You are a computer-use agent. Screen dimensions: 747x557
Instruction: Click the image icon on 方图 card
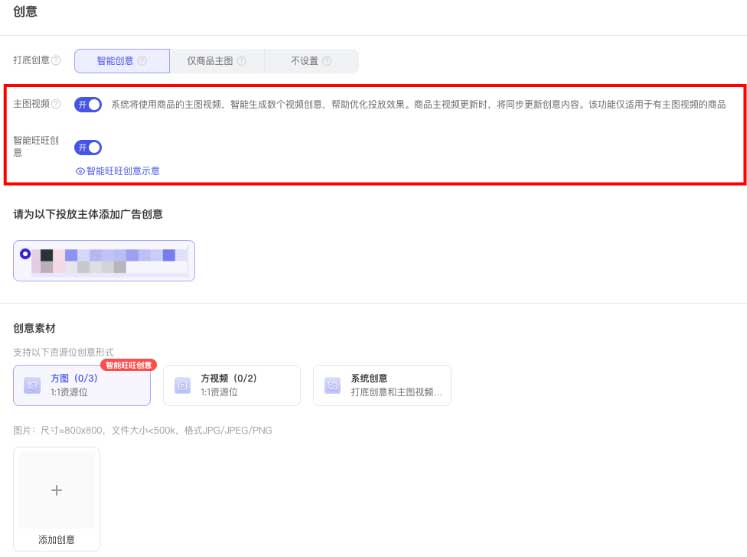click(x=32, y=385)
